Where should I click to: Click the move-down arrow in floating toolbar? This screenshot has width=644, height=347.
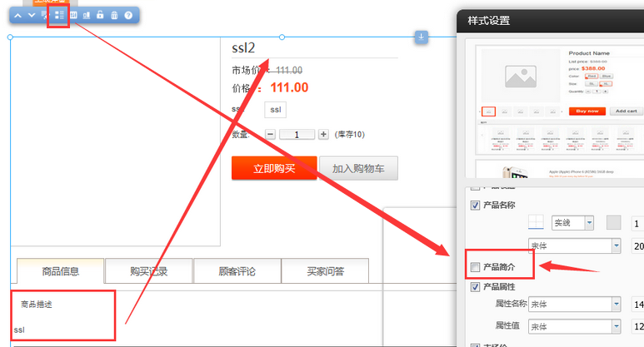pos(32,16)
